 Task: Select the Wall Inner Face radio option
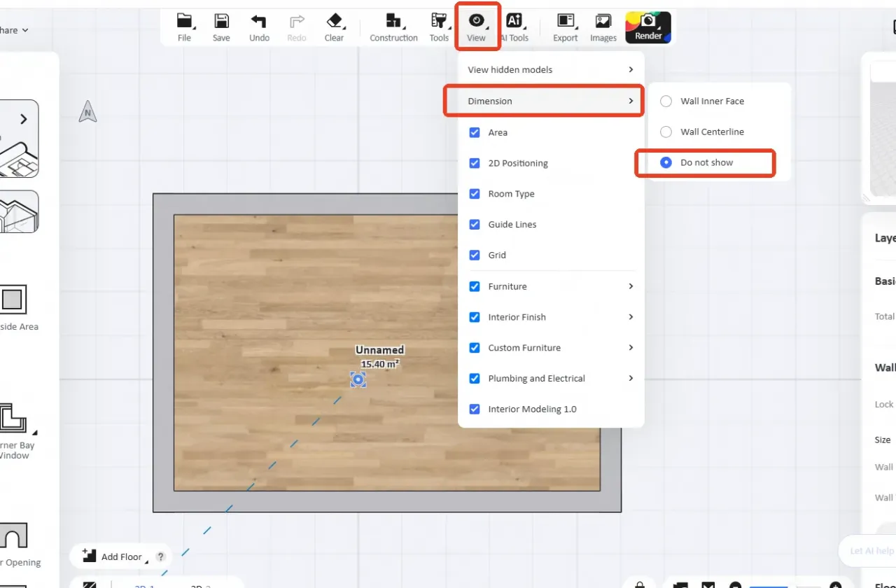666,101
